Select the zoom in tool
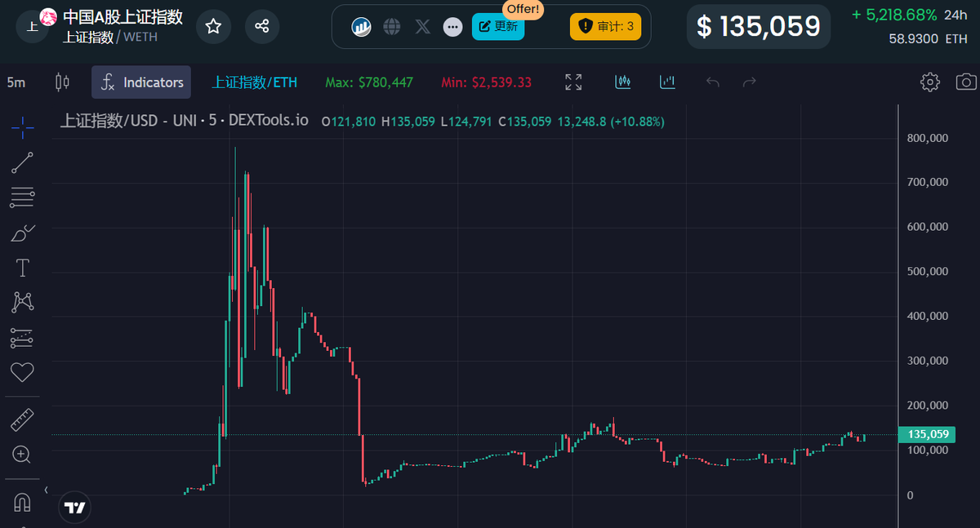 click(x=22, y=455)
